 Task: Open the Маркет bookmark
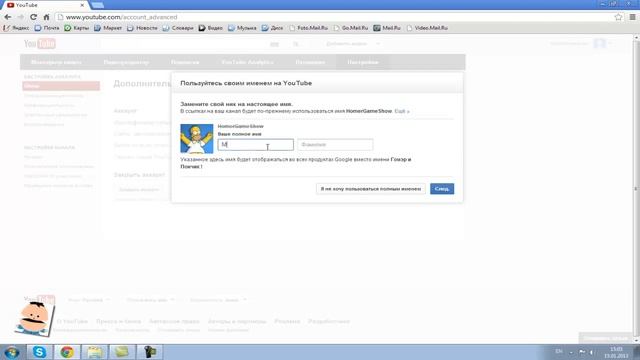108,28
